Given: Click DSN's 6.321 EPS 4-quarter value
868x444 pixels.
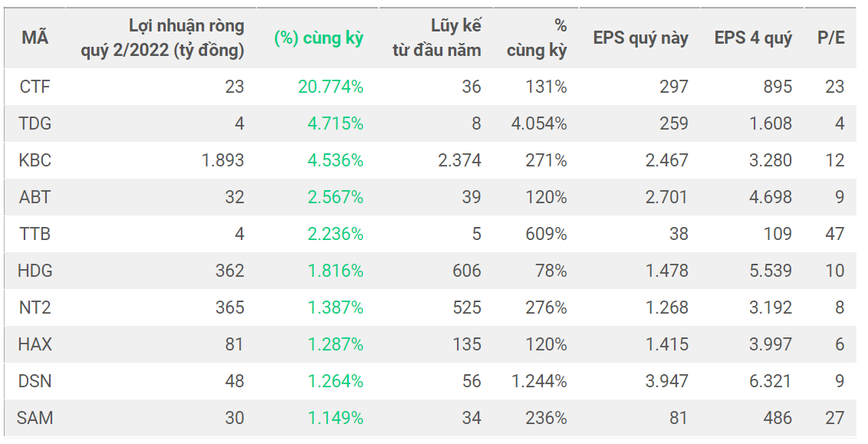Looking at the screenshot, I should pyautogui.click(x=771, y=381).
